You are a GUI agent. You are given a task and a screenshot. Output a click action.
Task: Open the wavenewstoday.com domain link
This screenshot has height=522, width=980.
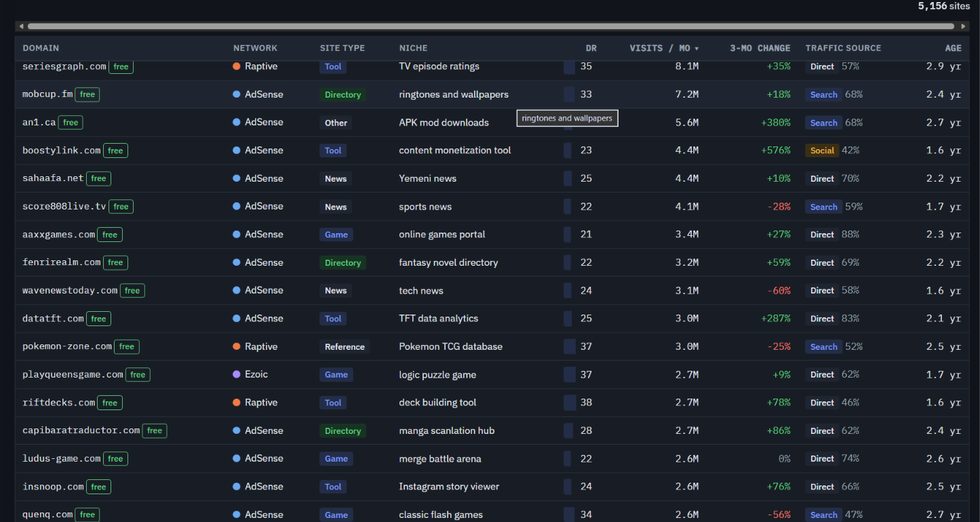pos(70,291)
